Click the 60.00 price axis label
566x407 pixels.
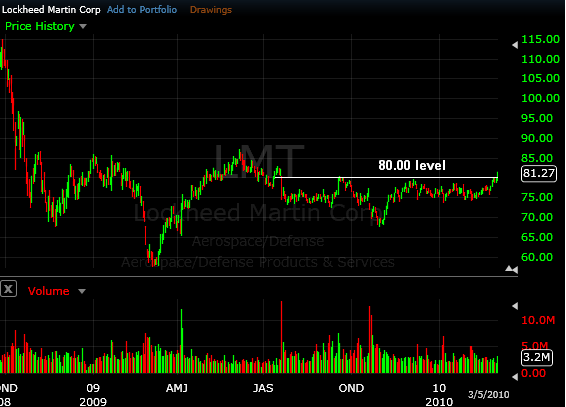(x=537, y=257)
